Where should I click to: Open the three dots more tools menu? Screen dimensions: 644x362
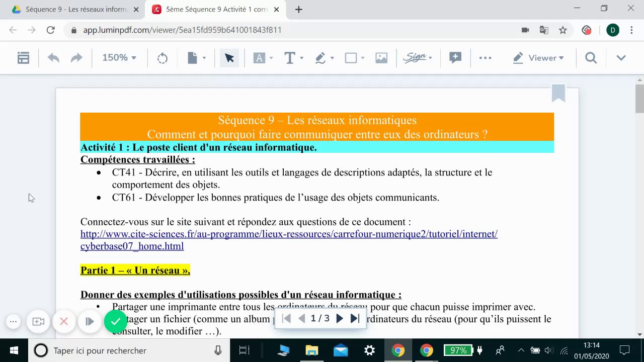click(x=485, y=58)
